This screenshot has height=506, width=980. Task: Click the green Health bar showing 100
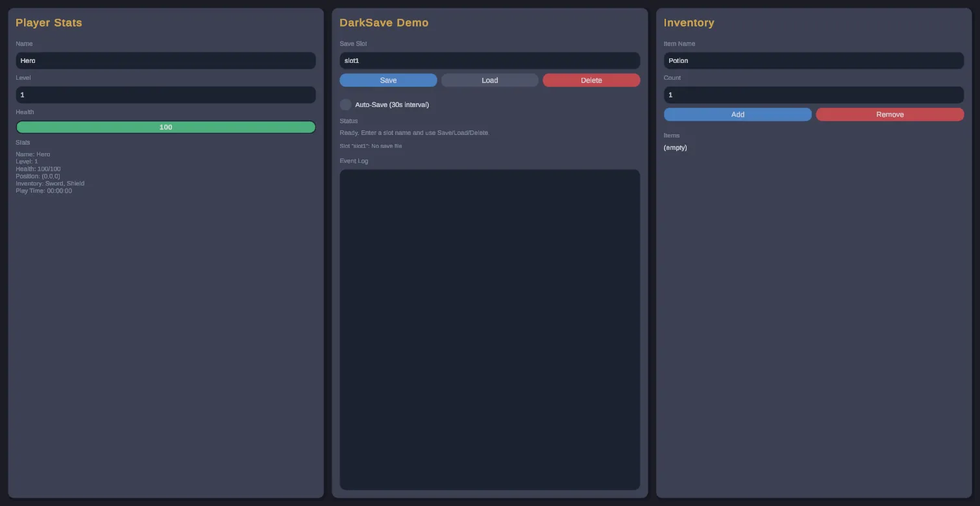[165, 126]
